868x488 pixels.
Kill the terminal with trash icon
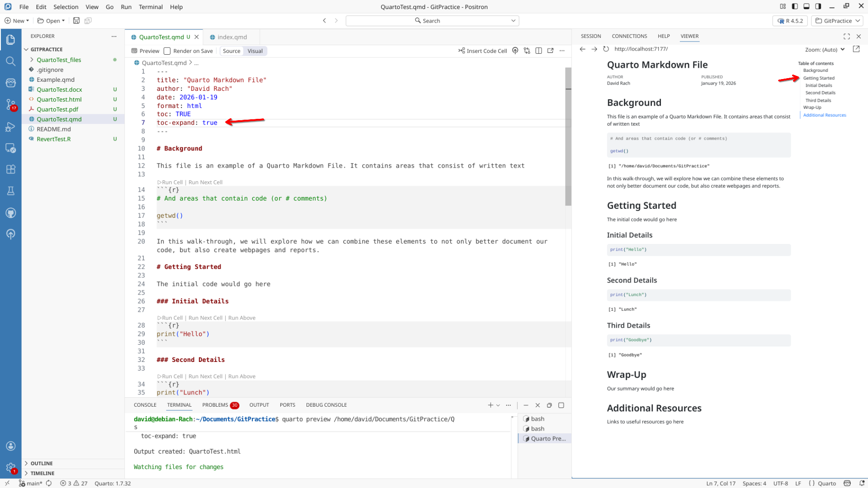[538, 405]
